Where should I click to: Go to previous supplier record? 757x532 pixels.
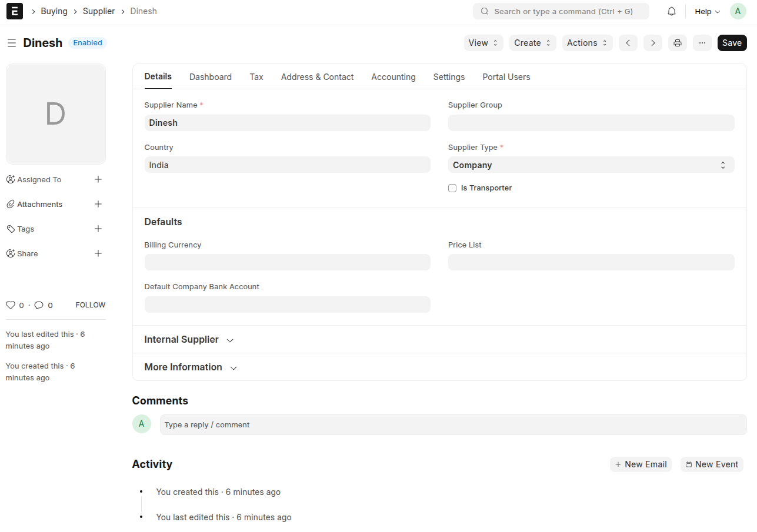(x=628, y=43)
